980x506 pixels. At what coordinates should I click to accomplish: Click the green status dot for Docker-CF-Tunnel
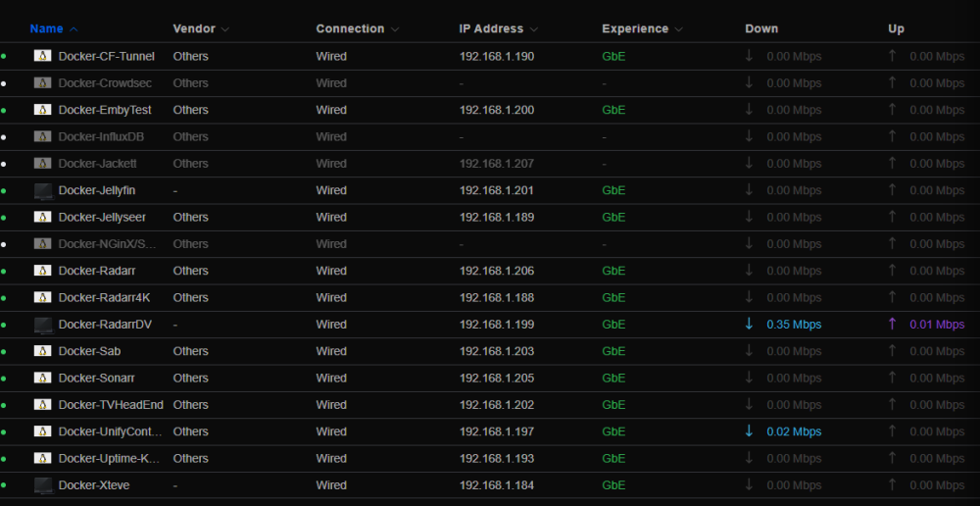coord(4,56)
